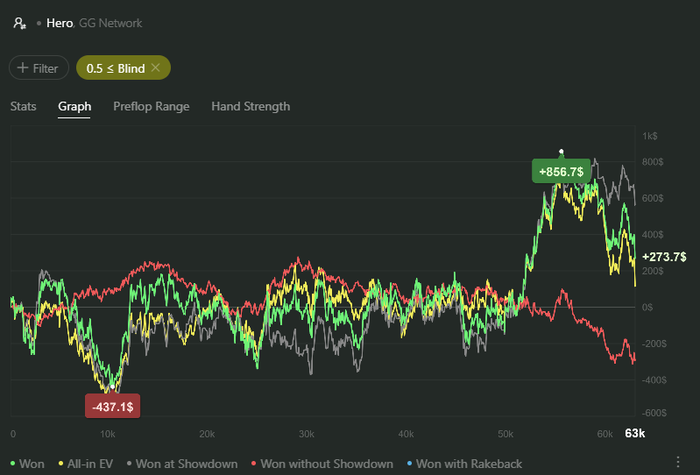Enable the Won with Rakeback series
700x475 pixels.
click(x=464, y=464)
